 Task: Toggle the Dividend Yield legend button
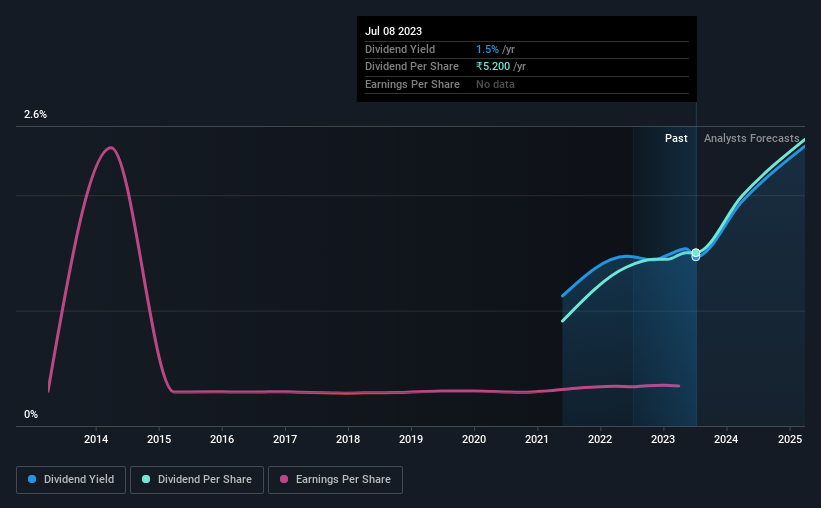click(x=71, y=479)
